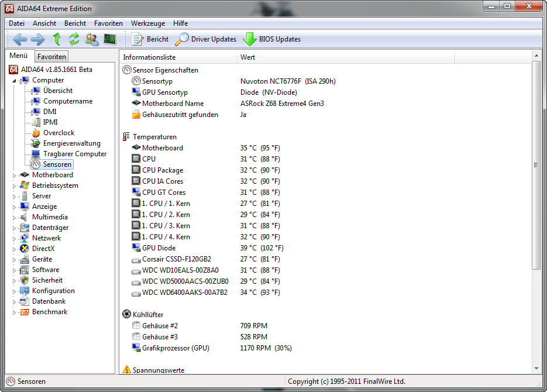Expand the Multimedia tree node
This screenshot has width=547, height=392.
click(x=14, y=218)
